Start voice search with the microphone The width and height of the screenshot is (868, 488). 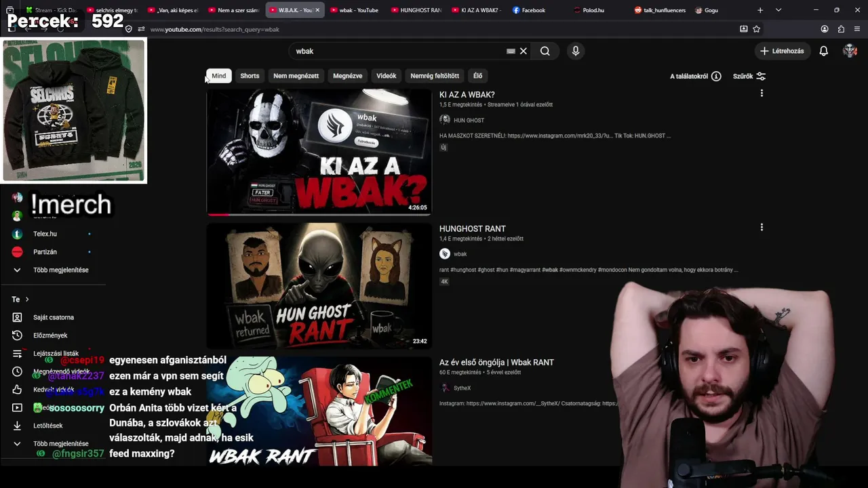576,51
